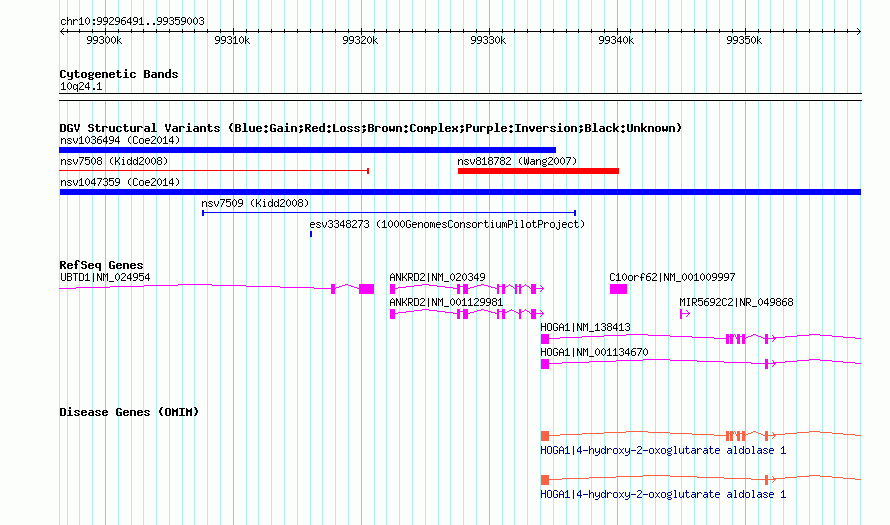Screen dimensions: 890x525
Task: Click the DGV Structural Variants track title
Action: pos(370,128)
